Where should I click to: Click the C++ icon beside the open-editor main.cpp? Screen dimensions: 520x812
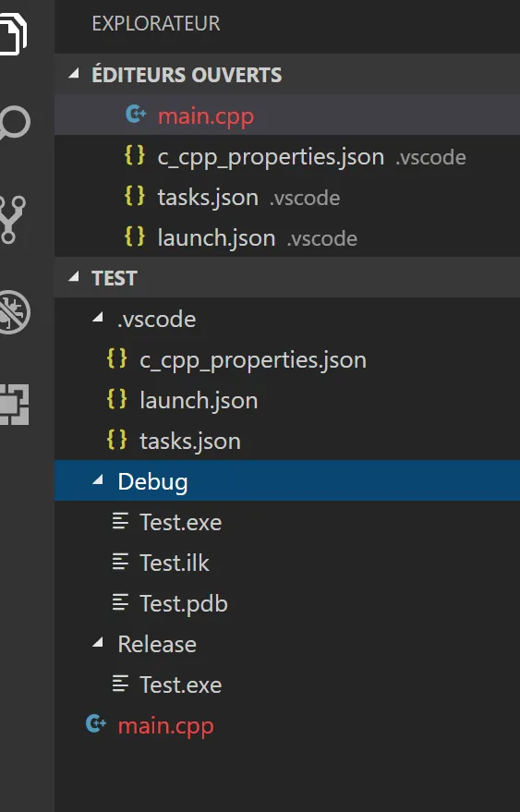(x=136, y=115)
